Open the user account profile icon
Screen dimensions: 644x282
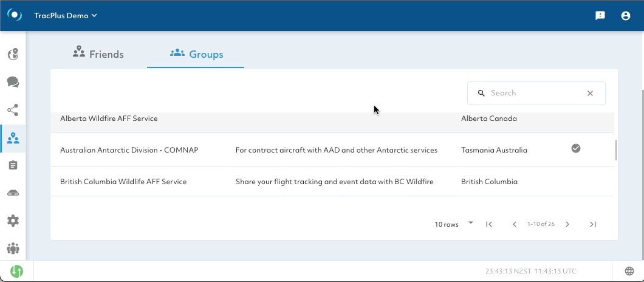[x=626, y=16]
